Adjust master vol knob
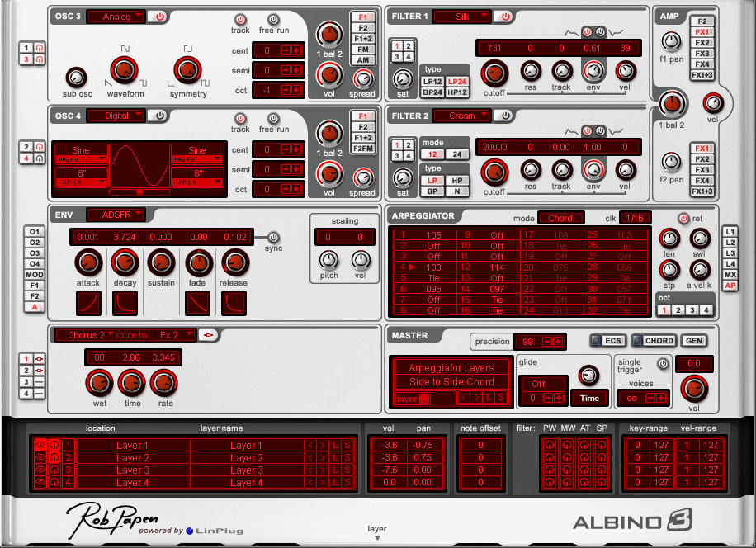Image resolution: width=756 pixels, height=548 pixels. pos(694,389)
